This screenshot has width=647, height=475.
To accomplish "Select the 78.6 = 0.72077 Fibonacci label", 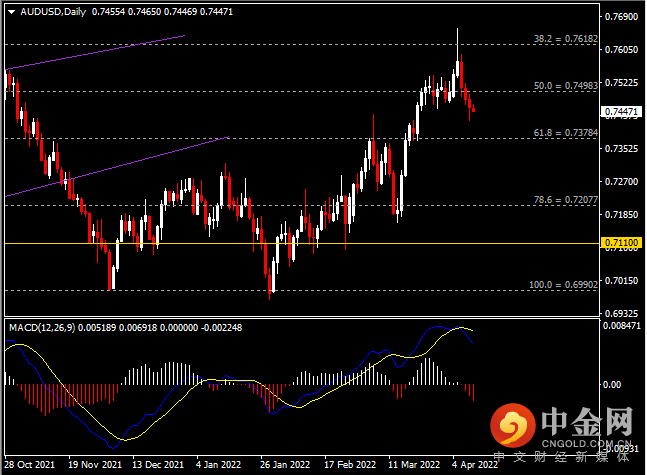I will coord(566,200).
